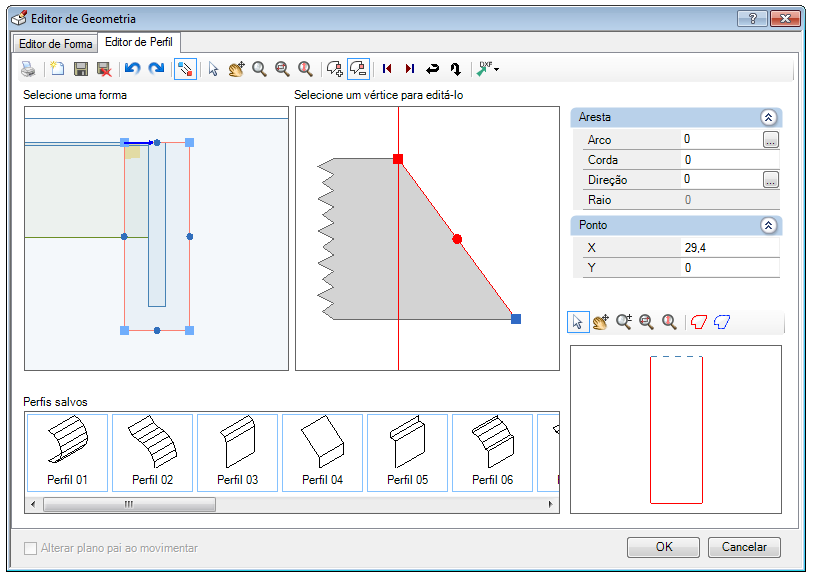Click the Cancelar button
Image resolution: width=819 pixels, height=577 pixels.
pyautogui.click(x=744, y=547)
